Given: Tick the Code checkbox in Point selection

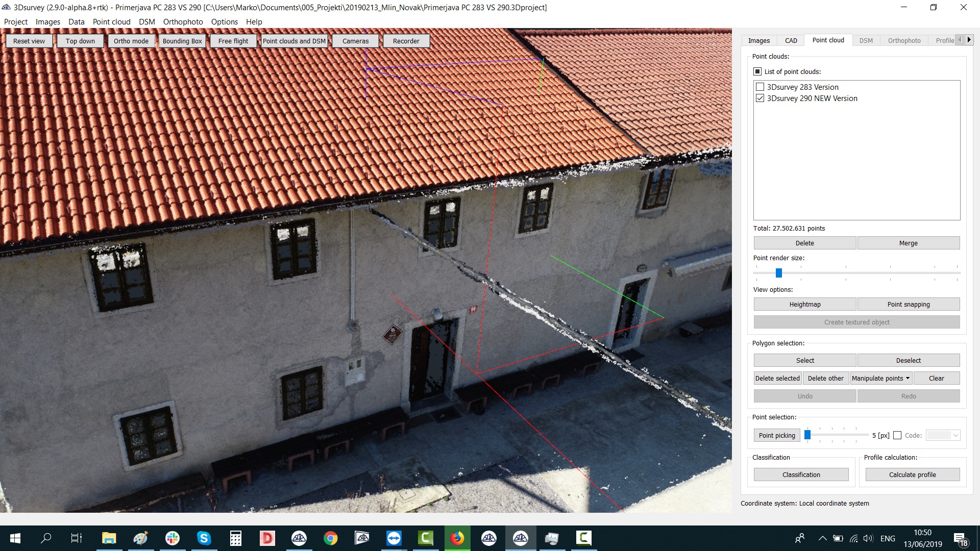Looking at the screenshot, I should 897,436.
